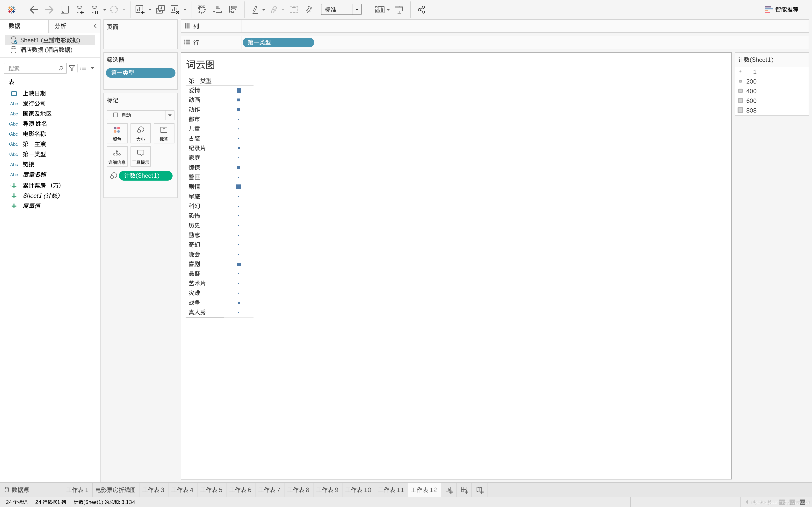Viewport: 812px width, 507px height.
Task: Open the Color marks card
Action: pyautogui.click(x=117, y=133)
